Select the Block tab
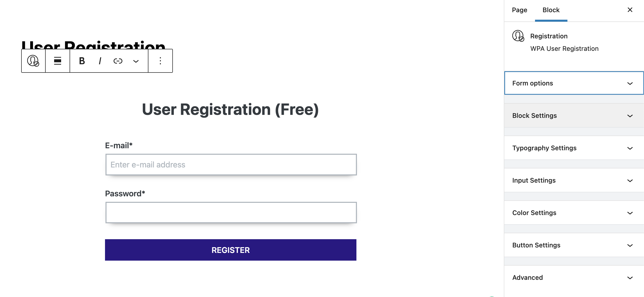 coord(551,10)
